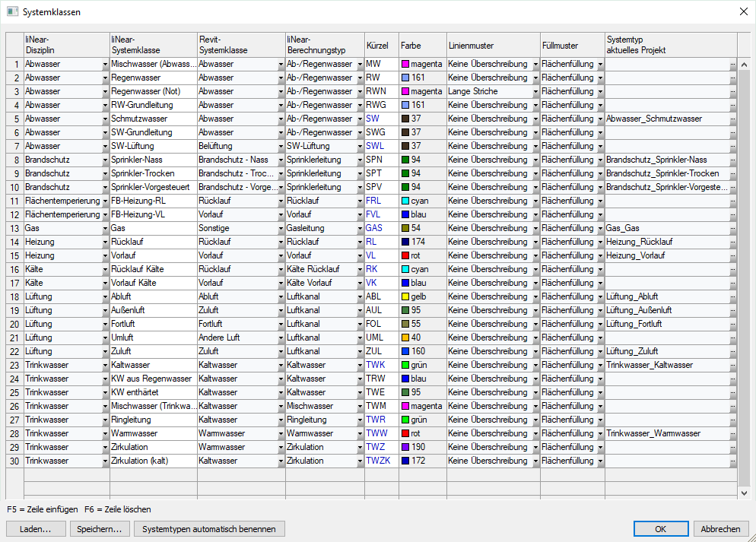Click the 'Regenwasser (Not)' cell

point(154,91)
